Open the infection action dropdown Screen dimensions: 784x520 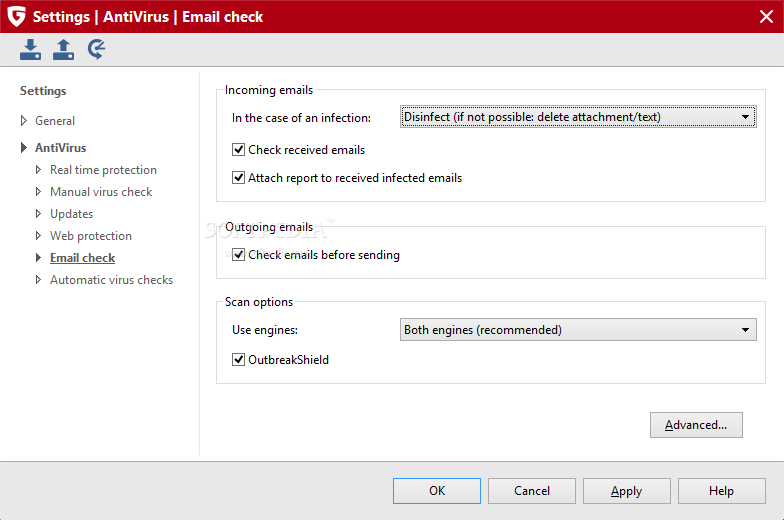(x=578, y=117)
